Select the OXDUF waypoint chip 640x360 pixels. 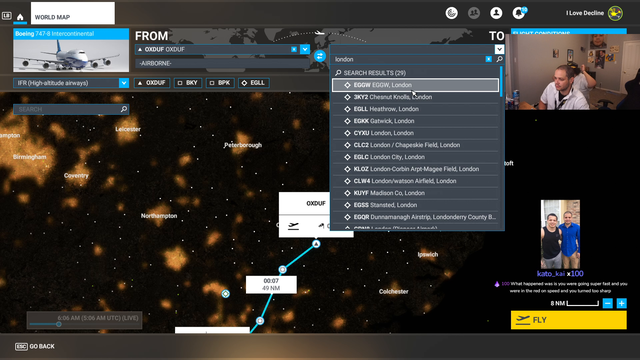point(152,83)
